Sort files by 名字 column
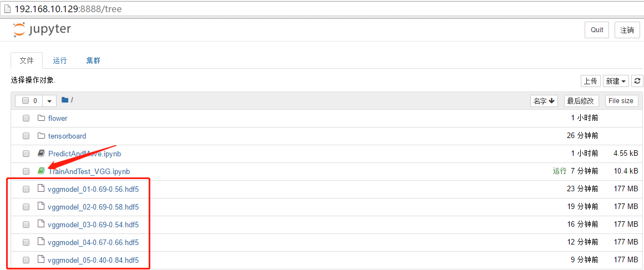 [x=544, y=101]
